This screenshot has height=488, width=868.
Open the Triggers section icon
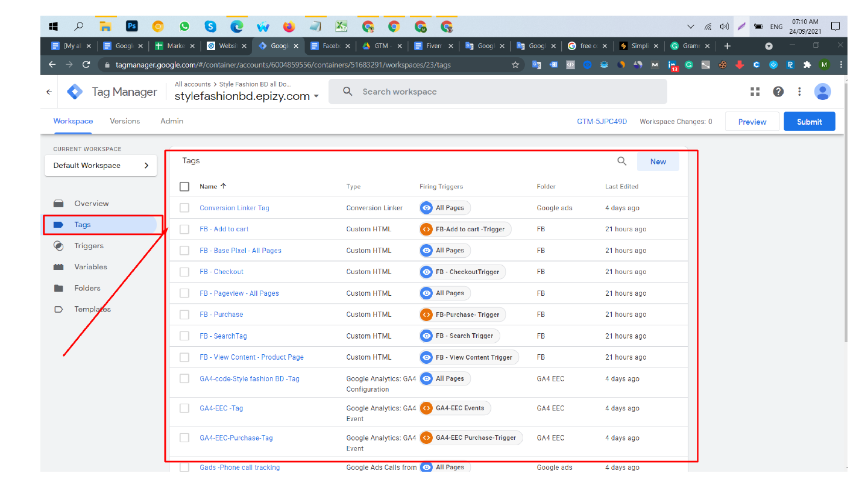58,246
